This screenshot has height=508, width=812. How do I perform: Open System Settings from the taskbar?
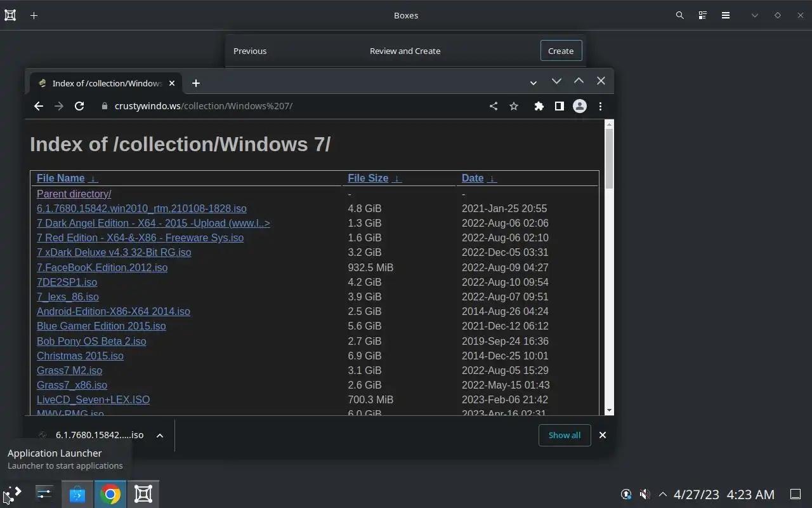[x=44, y=493]
